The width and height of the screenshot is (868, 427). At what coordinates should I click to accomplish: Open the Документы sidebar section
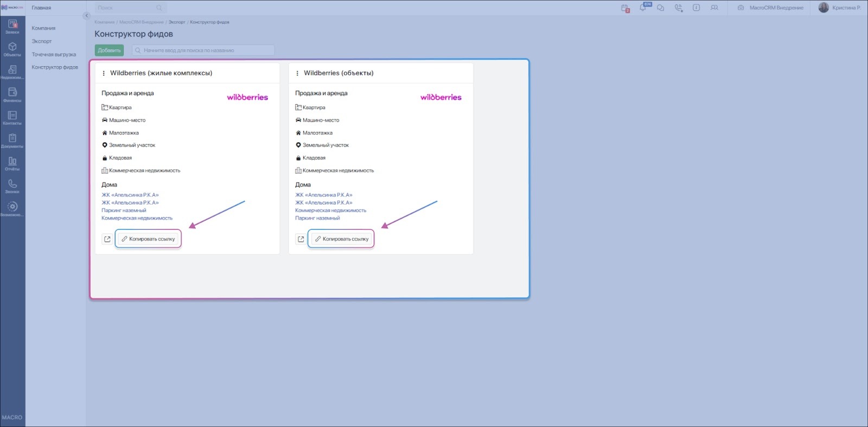click(x=12, y=140)
